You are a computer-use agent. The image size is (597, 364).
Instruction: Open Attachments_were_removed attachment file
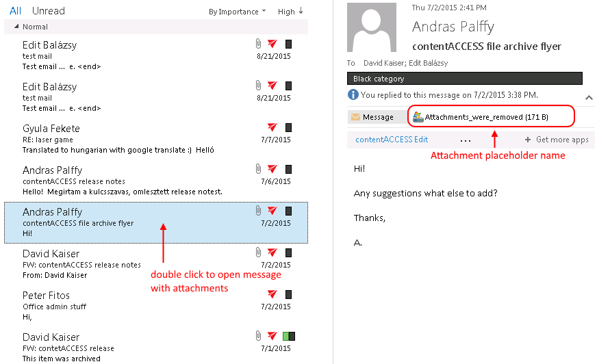pyautogui.click(x=486, y=117)
